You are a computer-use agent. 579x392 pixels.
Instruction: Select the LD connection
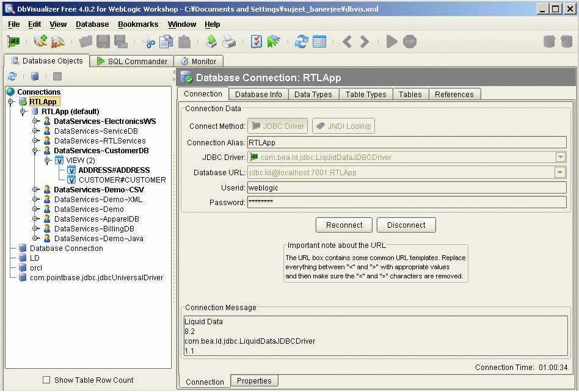coord(35,258)
